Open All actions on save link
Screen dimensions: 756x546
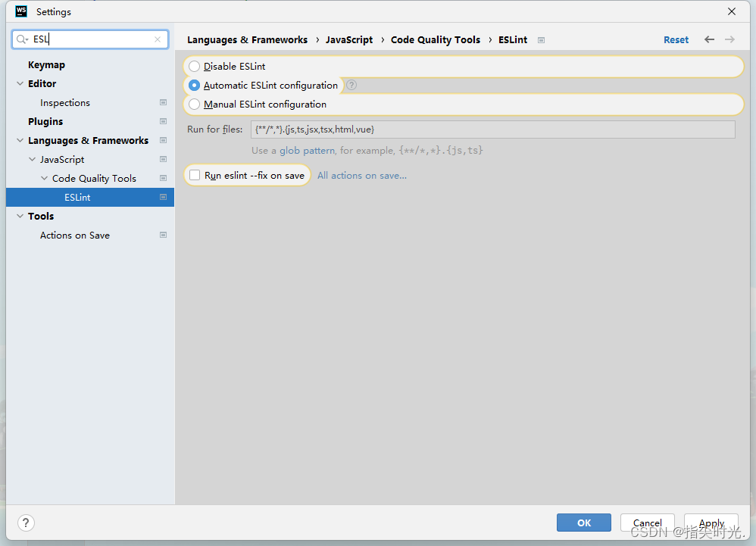[x=361, y=176]
